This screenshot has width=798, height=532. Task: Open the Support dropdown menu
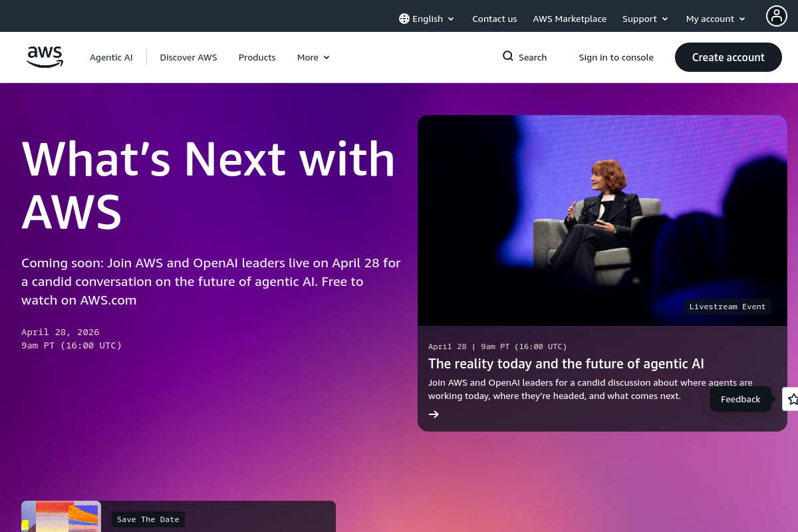644,19
